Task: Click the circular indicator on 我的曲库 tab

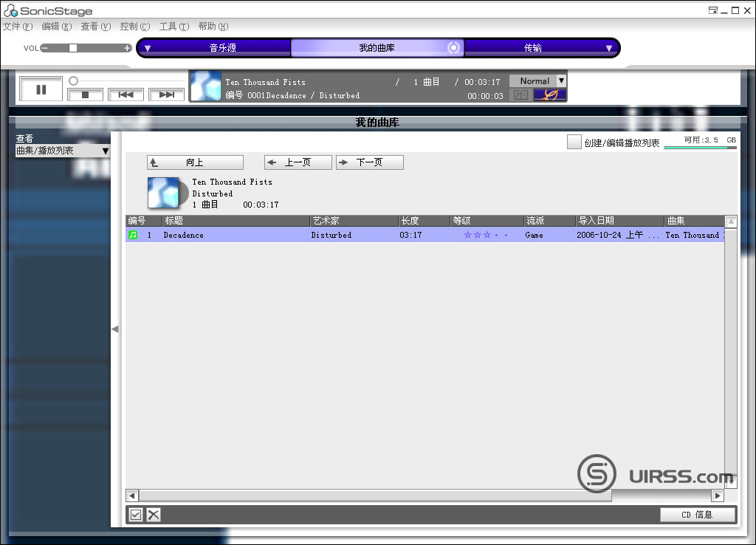Action: pos(453,48)
